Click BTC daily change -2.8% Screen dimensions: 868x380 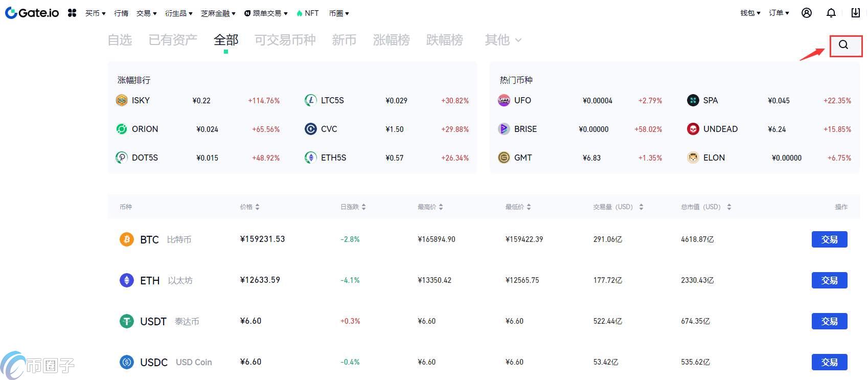pyautogui.click(x=350, y=239)
